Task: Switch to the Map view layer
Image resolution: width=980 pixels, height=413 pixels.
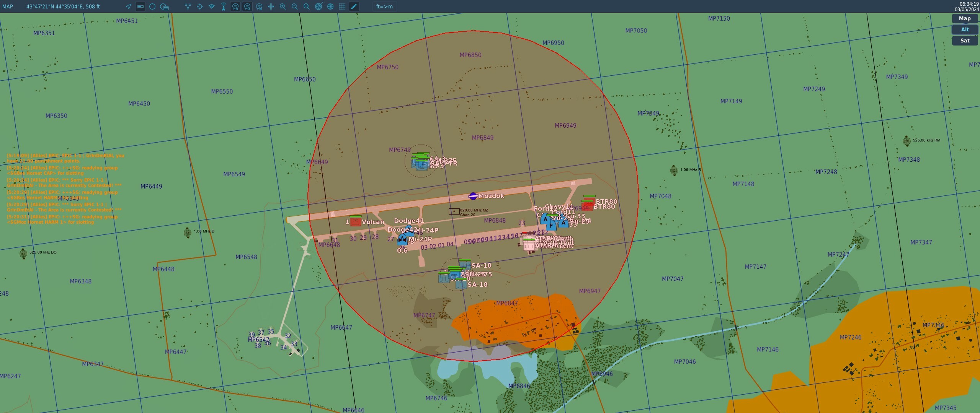Action: pyautogui.click(x=965, y=18)
